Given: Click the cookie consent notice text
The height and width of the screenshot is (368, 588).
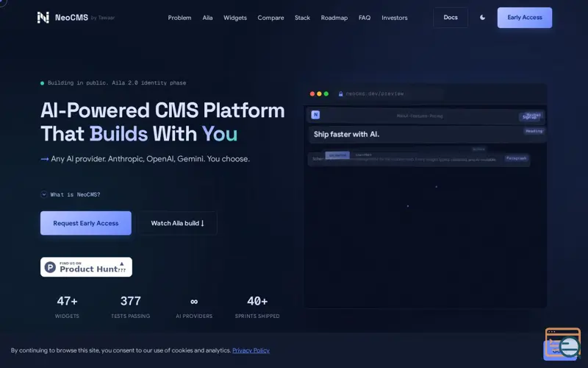Looking at the screenshot, I should (121, 350).
